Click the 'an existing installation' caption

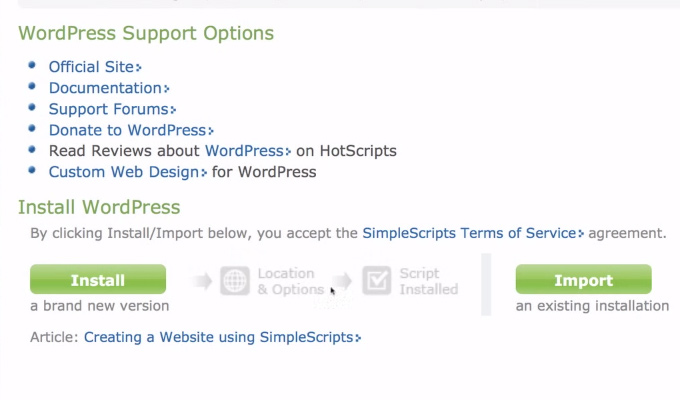click(x=592, y=306)
